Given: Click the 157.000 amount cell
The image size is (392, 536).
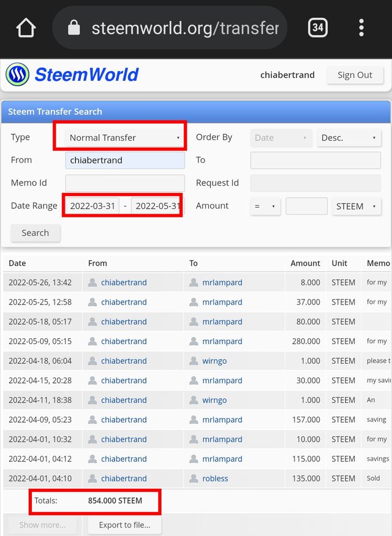Looking at the screenshot, I should (306, 420).
